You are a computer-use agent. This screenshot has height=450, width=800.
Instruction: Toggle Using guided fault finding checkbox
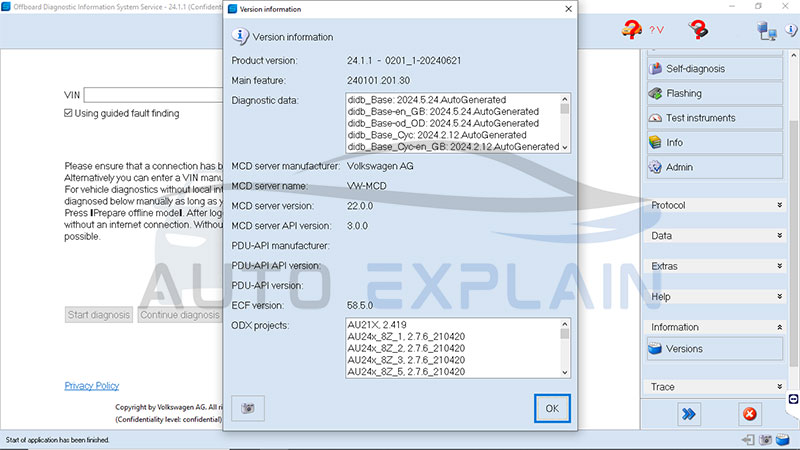pos(68,113)
